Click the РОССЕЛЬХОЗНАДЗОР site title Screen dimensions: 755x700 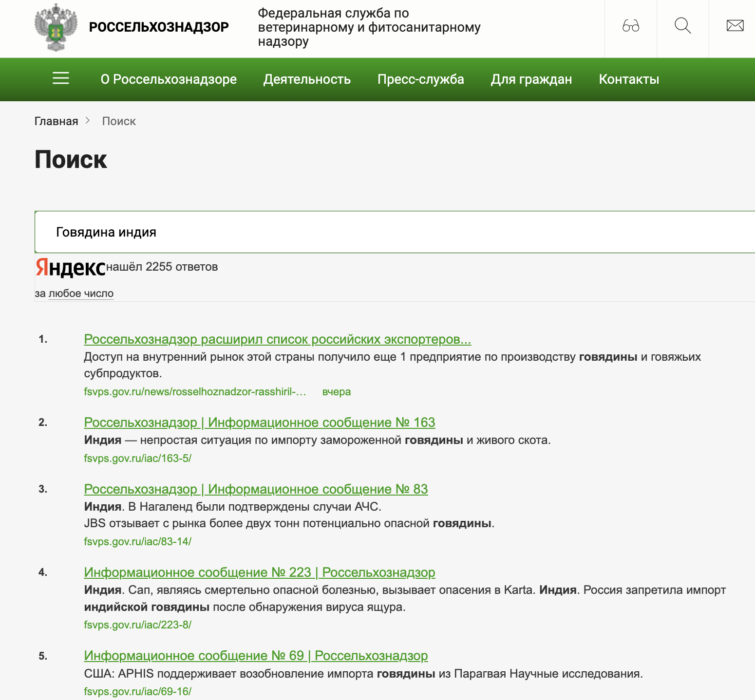[x=159, y=27]
